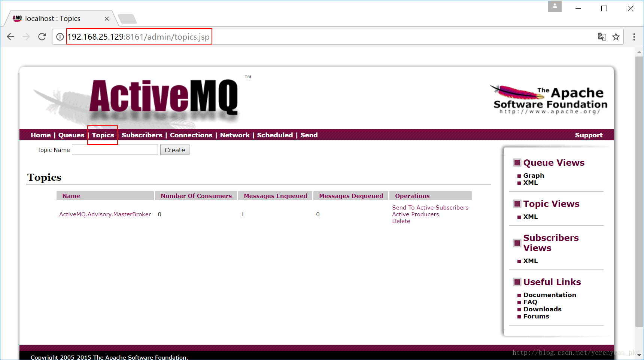Click the page scrollbar down arrow
This screenshot has height=360, width=644.
point(639,355)
